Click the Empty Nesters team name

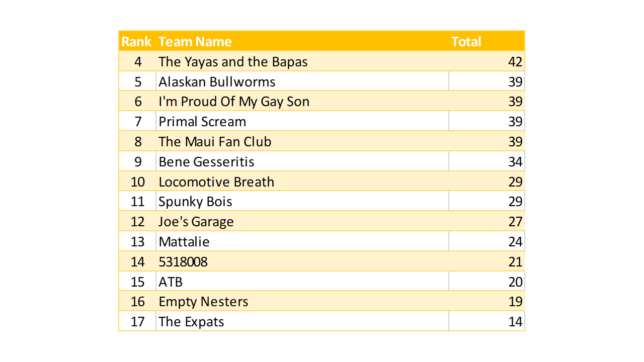(203, 302)
